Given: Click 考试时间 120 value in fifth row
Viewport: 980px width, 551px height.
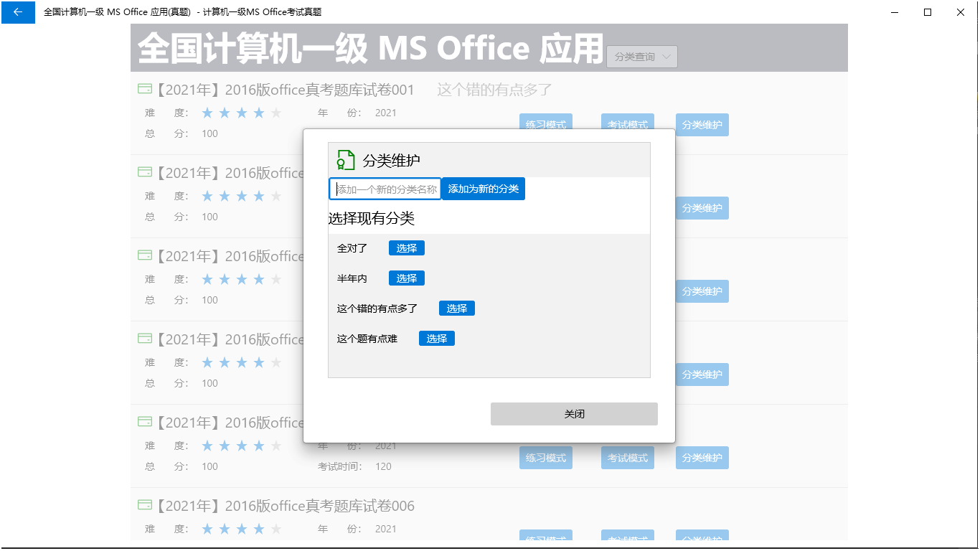Looking at the screenshot, I should [x=384, y=466].
